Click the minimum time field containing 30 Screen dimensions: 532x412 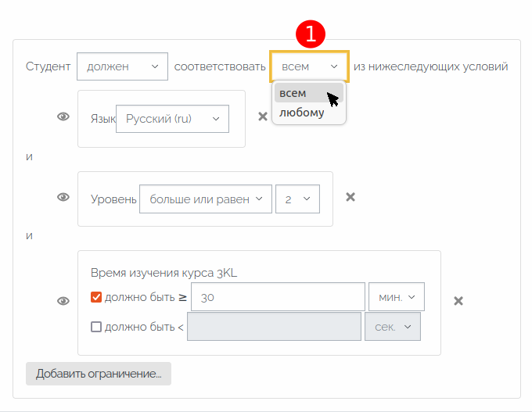(x=278, y=297)
